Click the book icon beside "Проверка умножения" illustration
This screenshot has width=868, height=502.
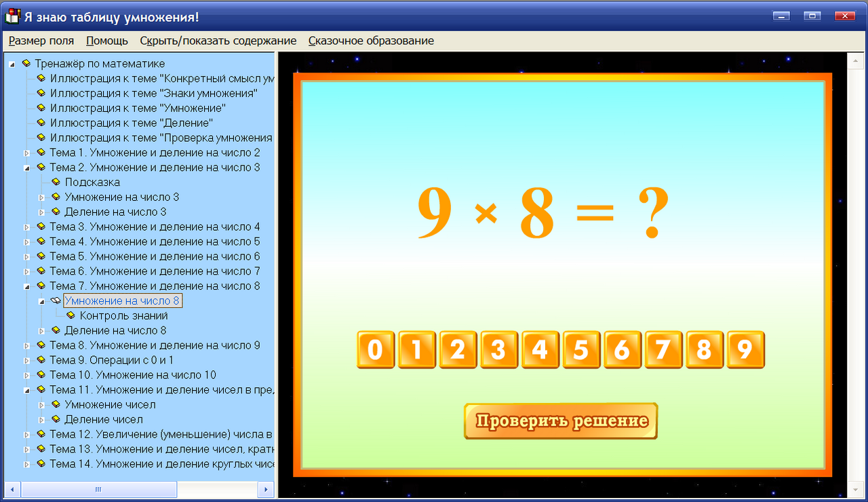(41, 138)
